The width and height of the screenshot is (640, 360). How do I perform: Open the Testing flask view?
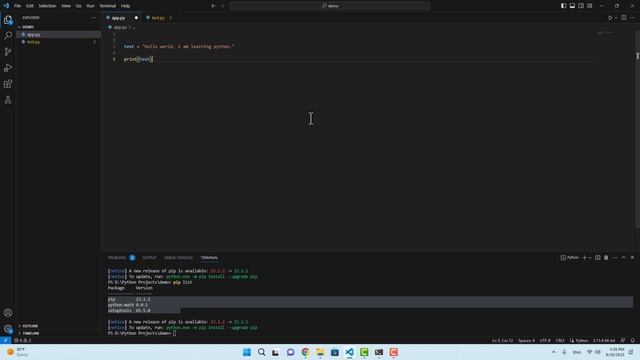[8, 100]
